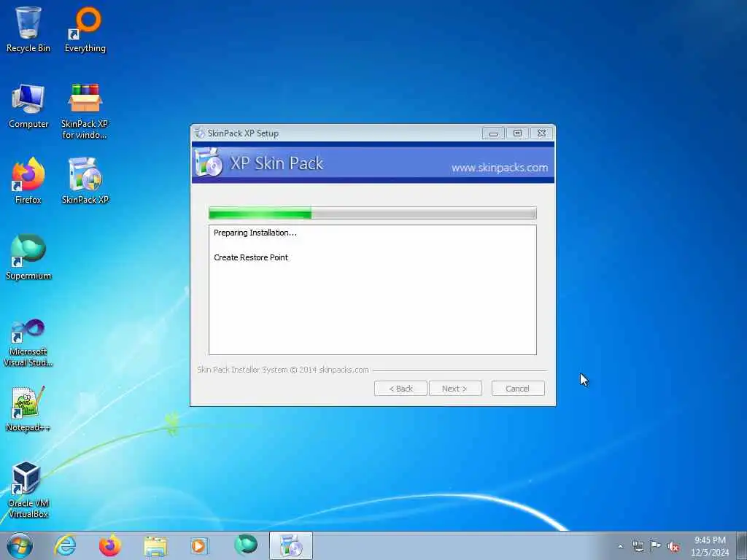This screenshot has width=747, height=560.
Task: Launch Supermium from the taskbar
Action: click(x=246, y=545)
